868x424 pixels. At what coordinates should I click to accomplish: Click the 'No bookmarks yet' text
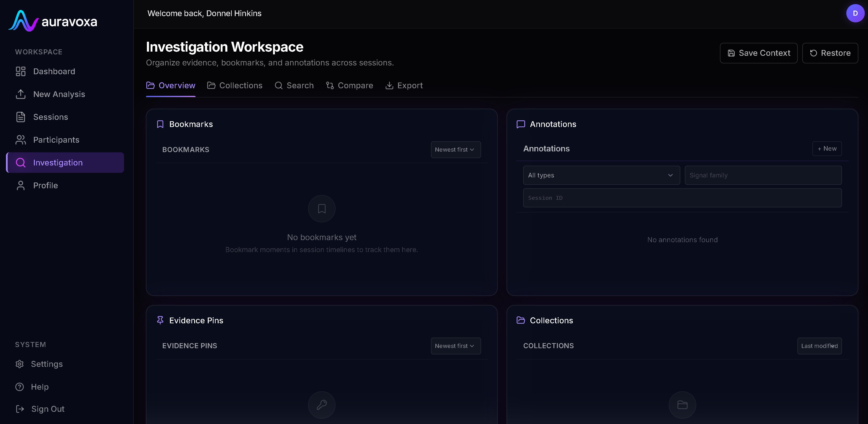point(322,237)
